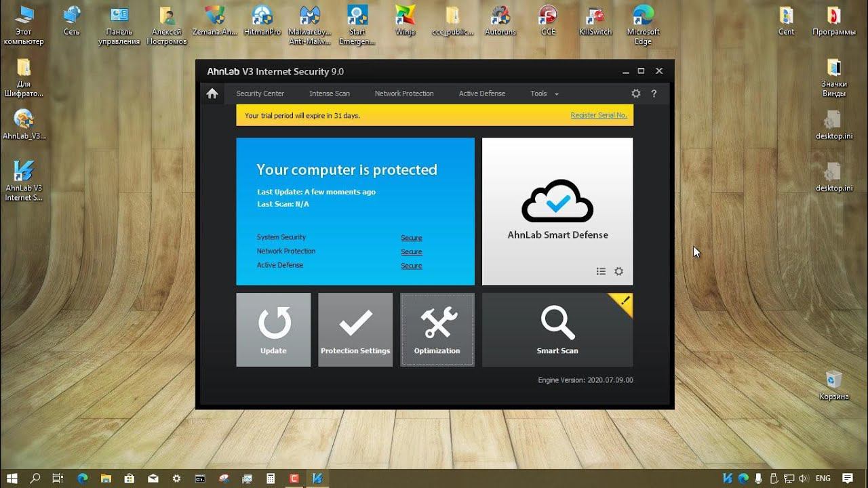Go to the home screen icon
Screen dimensions: 868x488
pyautogui.click(x=212, y=94)
